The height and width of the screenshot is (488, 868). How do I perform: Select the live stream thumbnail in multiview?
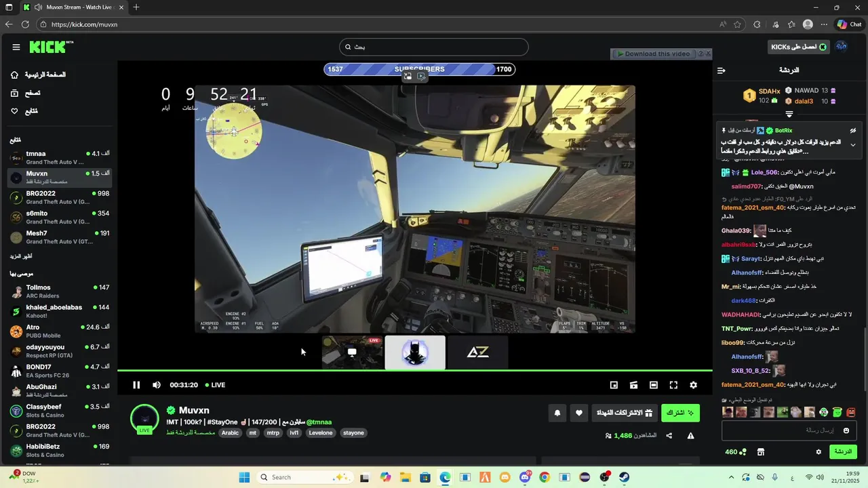tap(352, 352)
